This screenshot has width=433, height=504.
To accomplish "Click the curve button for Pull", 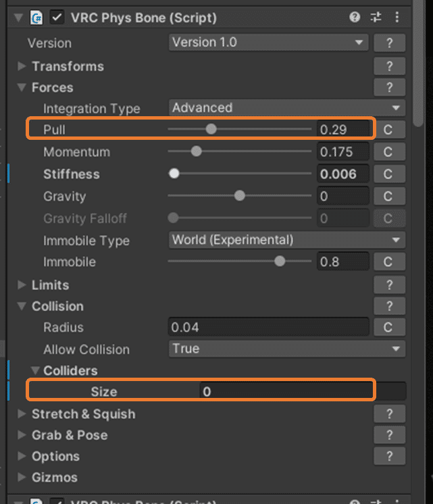I will point(388,130).
